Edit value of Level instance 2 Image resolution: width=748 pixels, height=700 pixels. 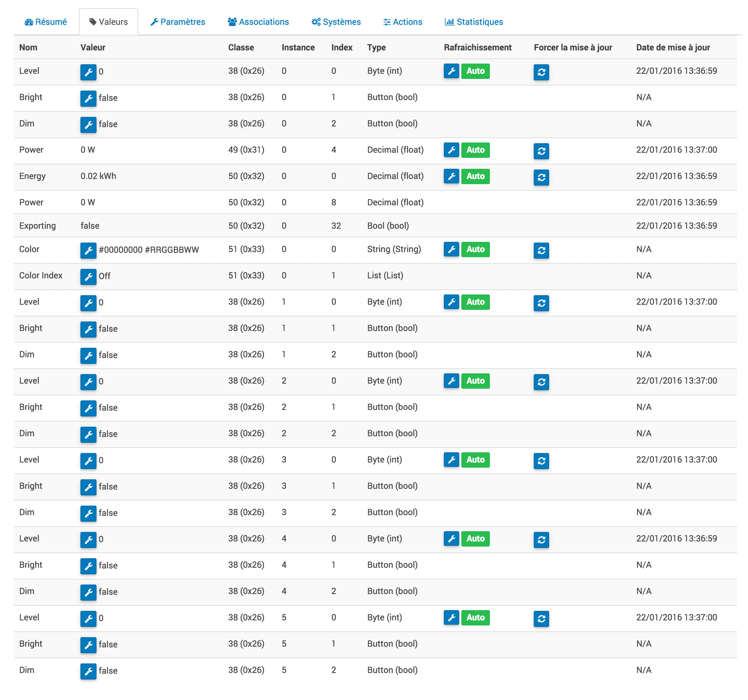click(x=88, y=382)
